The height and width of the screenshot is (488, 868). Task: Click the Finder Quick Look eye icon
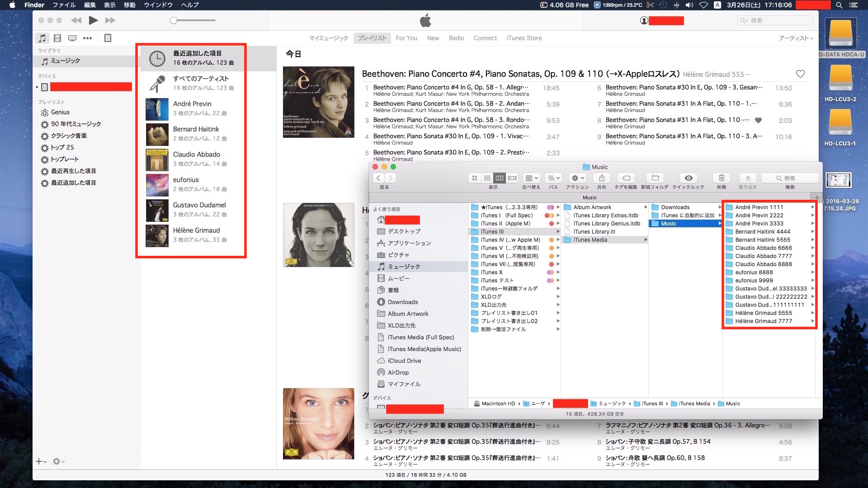click(x=688, y=178)
